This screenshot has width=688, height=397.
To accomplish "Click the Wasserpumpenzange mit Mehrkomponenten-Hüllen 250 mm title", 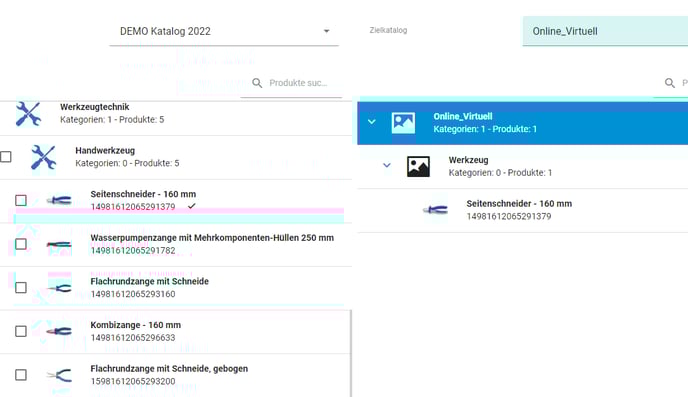I will pyautogui.click(x=212, y=238).
